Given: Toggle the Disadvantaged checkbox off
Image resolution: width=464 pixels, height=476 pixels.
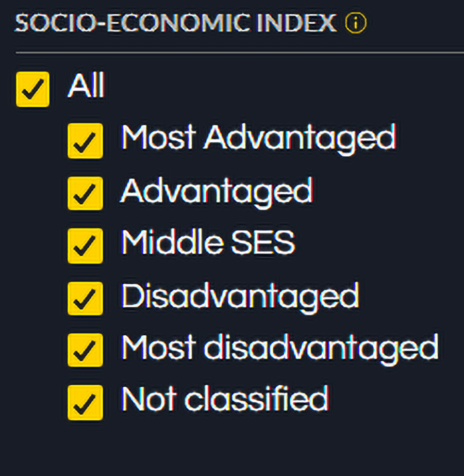Looking at the screenshot, I should pos(85,298).
